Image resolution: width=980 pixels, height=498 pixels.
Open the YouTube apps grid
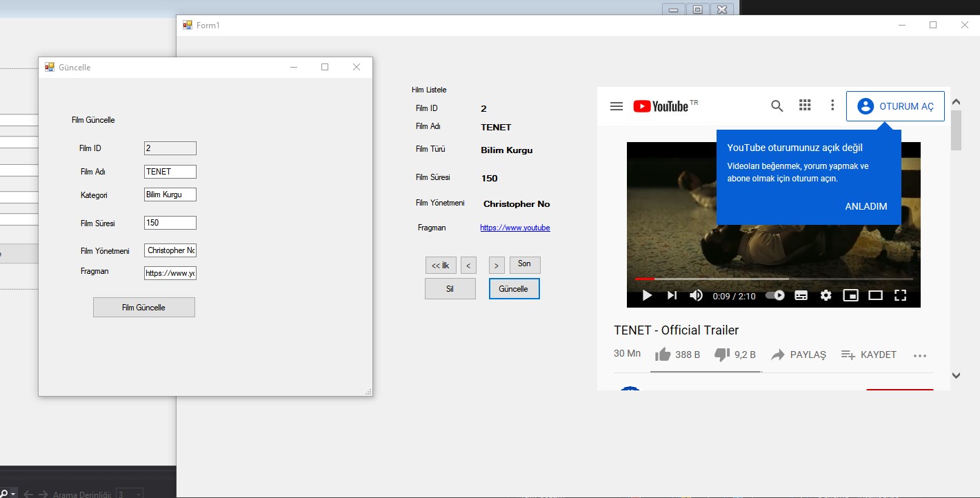805,106
